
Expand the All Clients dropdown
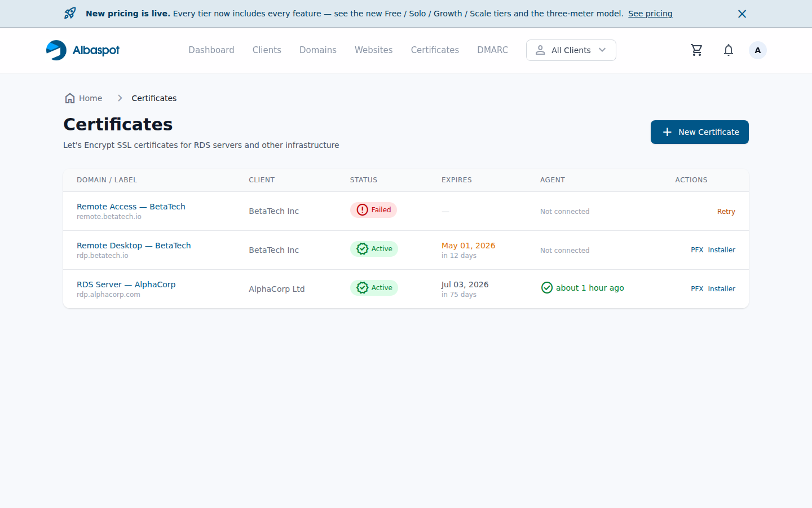pyautogui.click(x=571, y=50)
